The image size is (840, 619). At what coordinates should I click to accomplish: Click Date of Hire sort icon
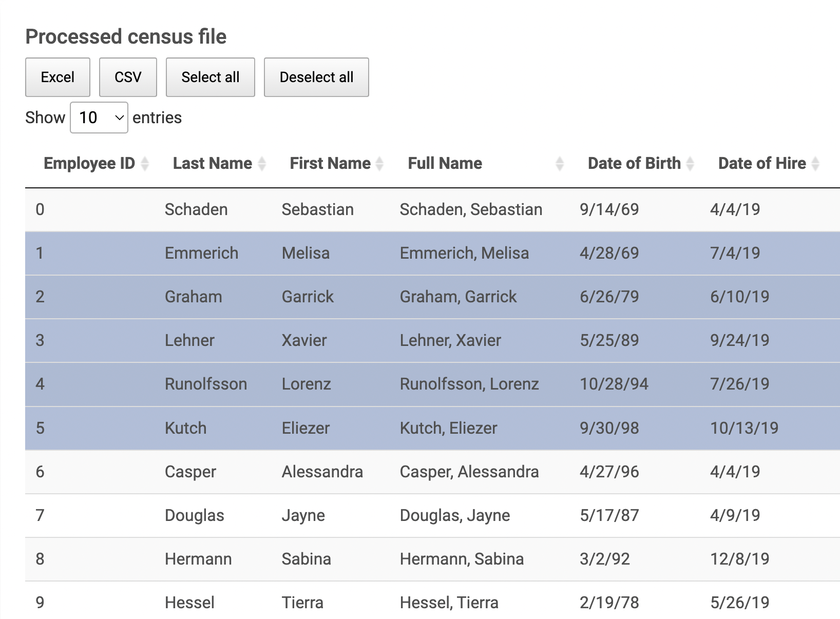(815, 164)
